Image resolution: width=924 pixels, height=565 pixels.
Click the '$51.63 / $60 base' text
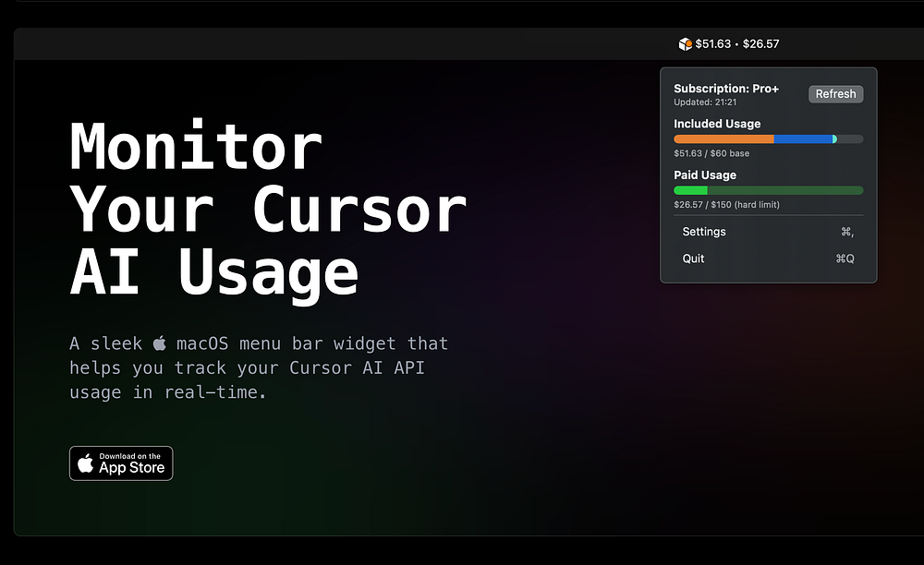pyautogui.click(x=711, y=153)
